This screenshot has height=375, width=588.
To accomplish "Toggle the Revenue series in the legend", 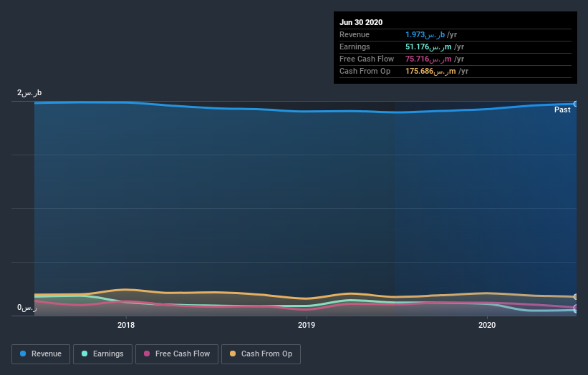I will coord(41,354).
